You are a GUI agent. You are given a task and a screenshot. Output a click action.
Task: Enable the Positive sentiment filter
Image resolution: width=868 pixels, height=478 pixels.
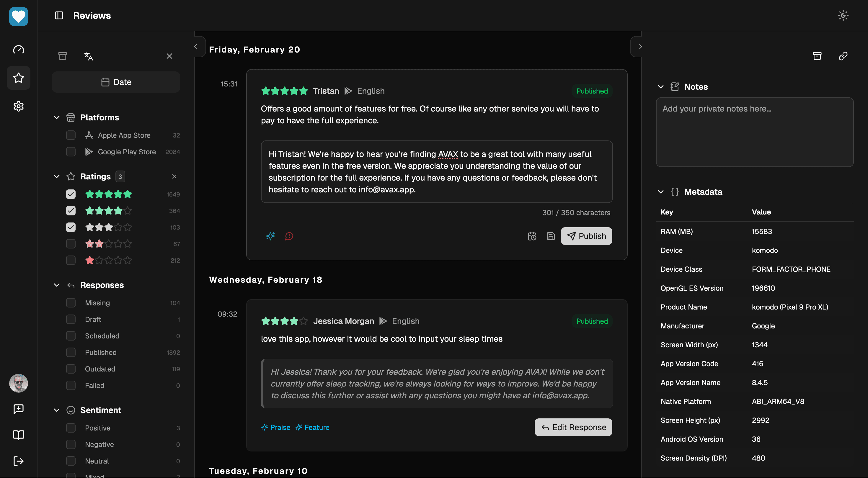click(x=71, y=428)
